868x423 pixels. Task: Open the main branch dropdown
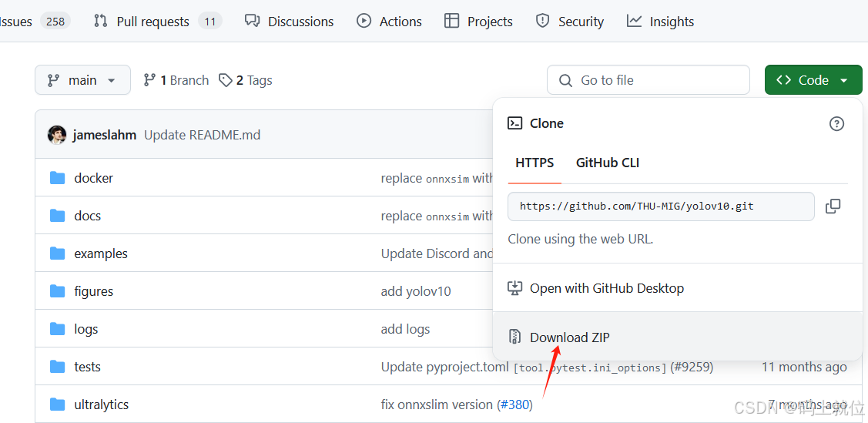click(83, 80)
